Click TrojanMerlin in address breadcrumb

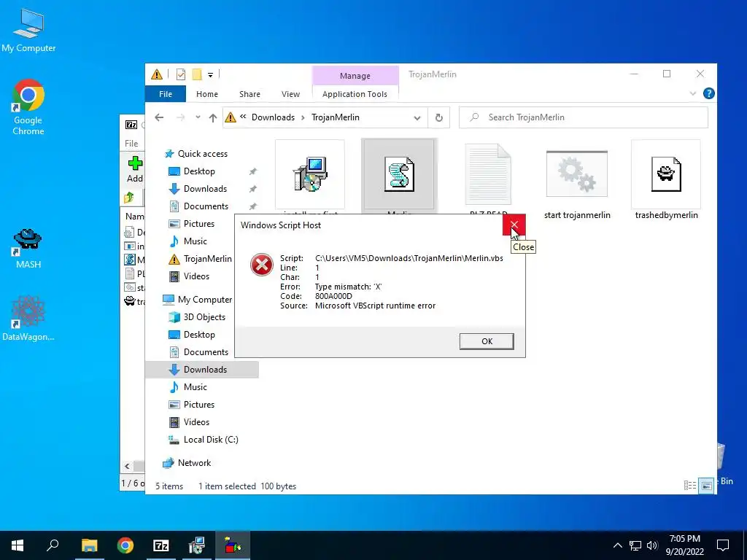(x=336, y=117)
